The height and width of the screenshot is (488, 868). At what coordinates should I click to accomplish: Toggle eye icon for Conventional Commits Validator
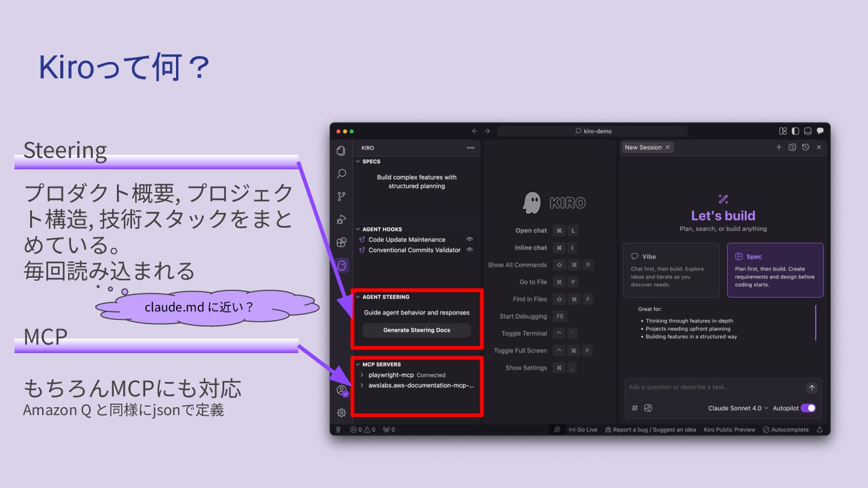pos(470,250)
